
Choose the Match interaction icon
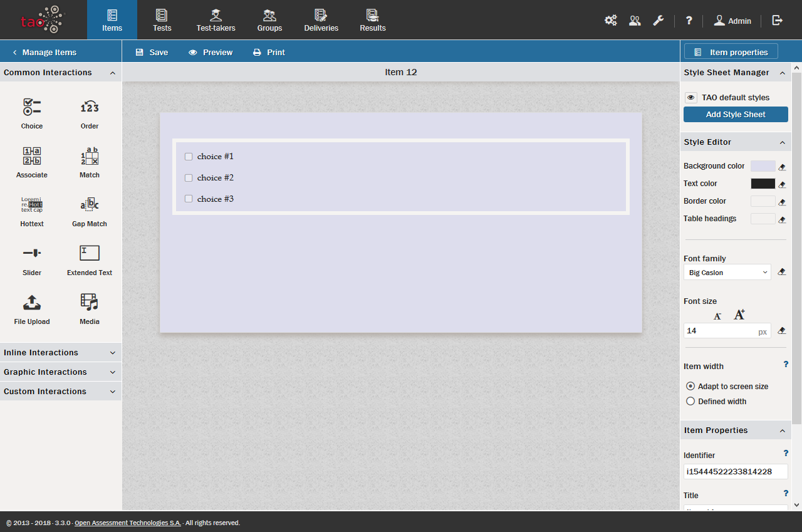coord(90,156)
